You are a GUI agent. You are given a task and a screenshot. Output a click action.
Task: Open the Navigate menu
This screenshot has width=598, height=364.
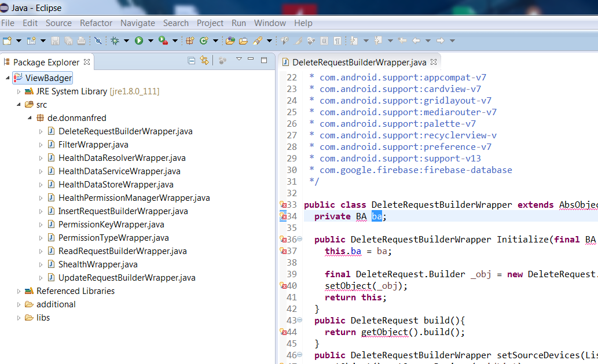point(138,23)
